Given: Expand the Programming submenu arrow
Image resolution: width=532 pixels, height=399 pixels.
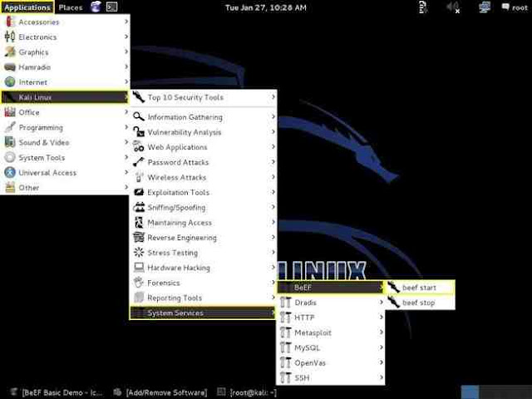Looking at the screenshot, I should pyautogui.click(x=126, y=127).
